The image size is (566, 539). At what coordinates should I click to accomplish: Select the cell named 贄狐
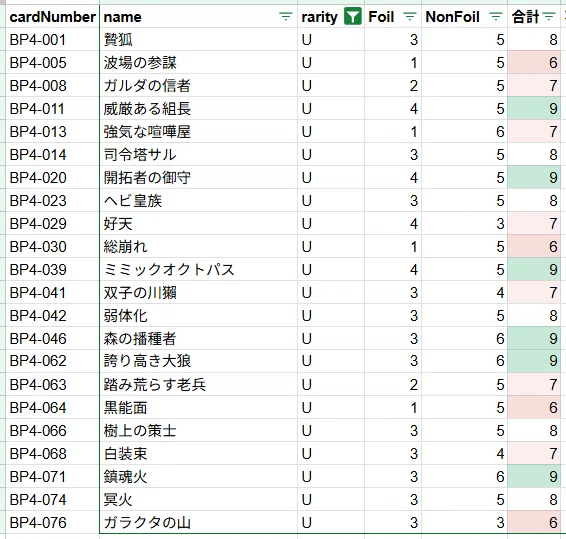coord(198,39)
